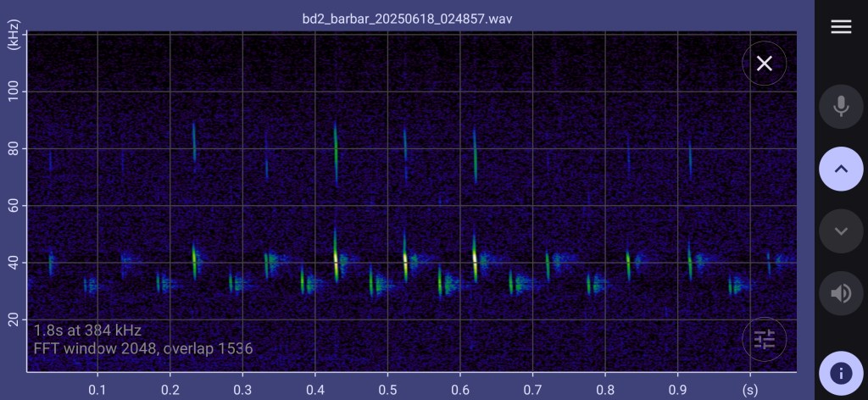Screen dimensions: 868x400
Task: Click the 100 label on the frequency axis
Action: (x=14, y=92)
